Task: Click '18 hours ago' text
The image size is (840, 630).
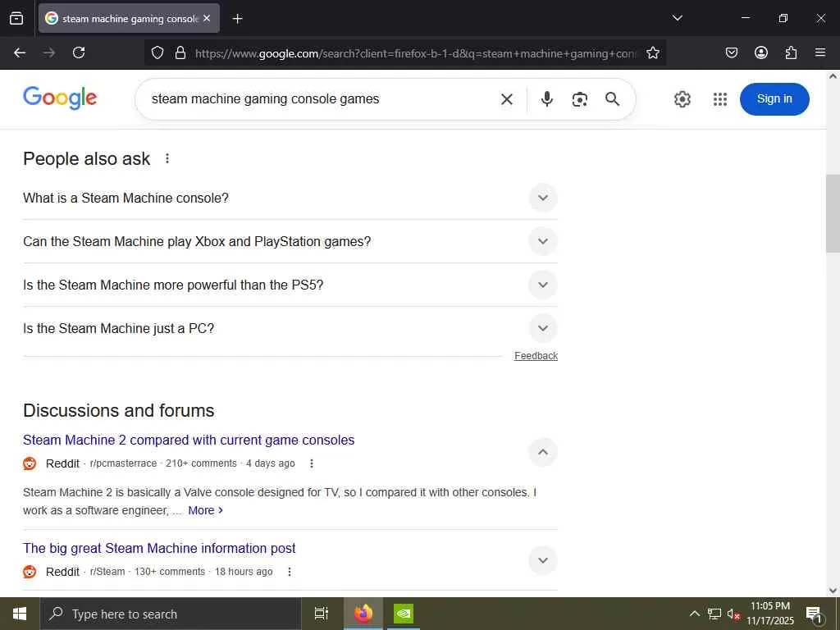Action: click(244, 572)
